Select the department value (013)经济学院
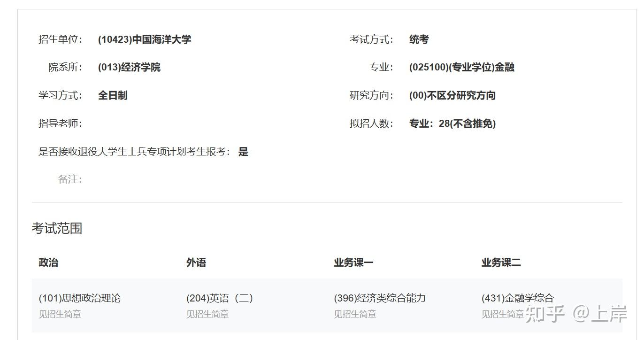644x340 pixels. 129,67
